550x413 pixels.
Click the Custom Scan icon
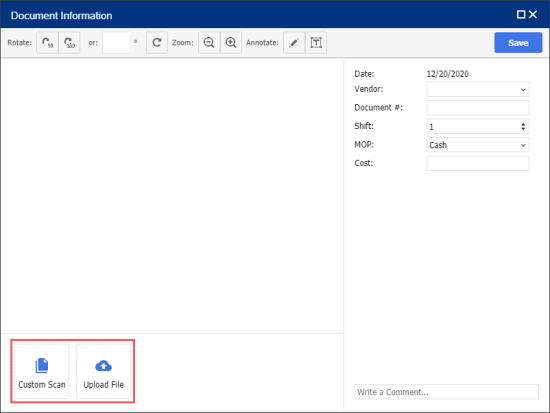click(42, 366)
